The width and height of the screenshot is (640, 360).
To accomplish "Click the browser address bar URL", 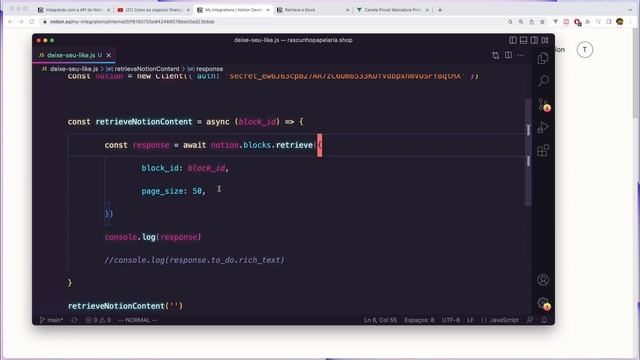I will pos(132,22).
